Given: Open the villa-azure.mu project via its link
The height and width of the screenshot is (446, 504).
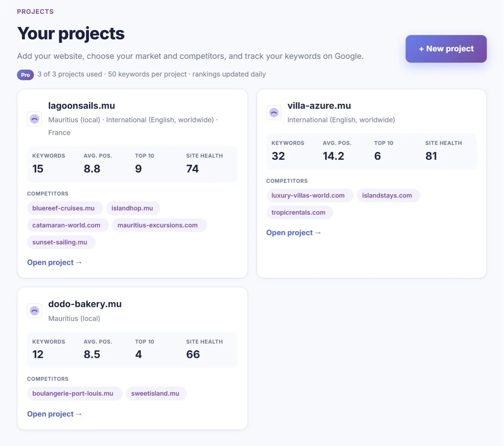Looking at the screenshot, I should [294, 233].
